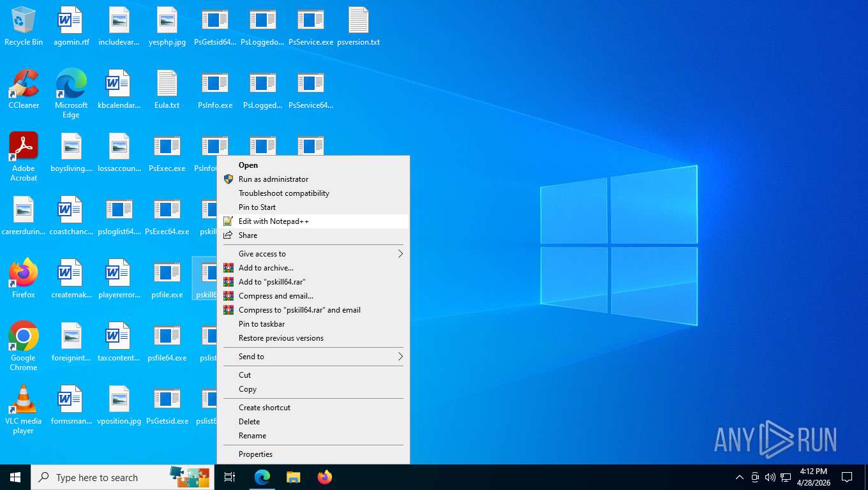This screenshot has width=868, height=490.
Task: Select Compress and email...
Action: click(x=313, y=296)
